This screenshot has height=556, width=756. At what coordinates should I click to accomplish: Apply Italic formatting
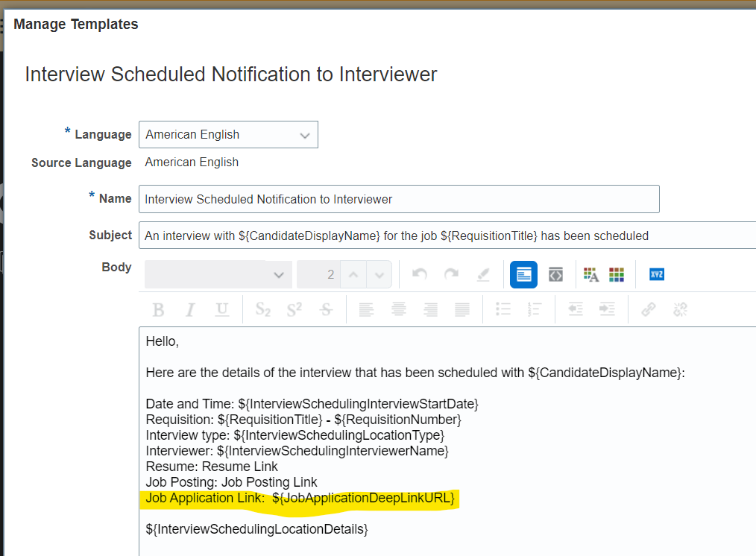(189, 309)
